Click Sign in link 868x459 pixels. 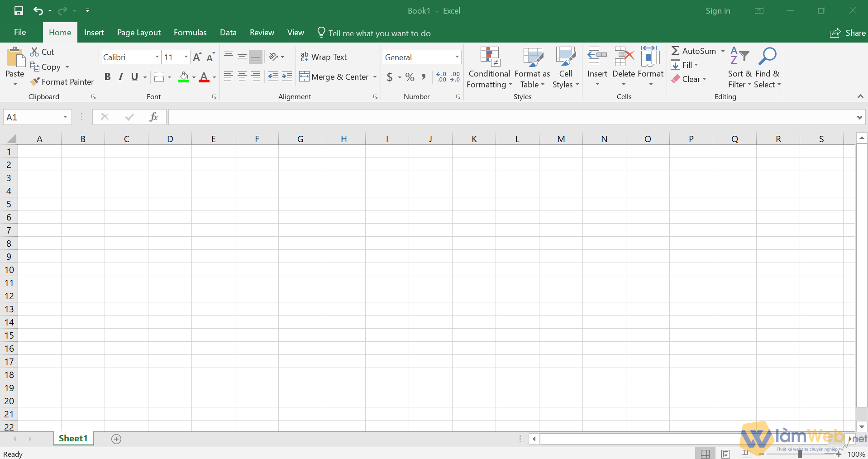(718, 11)
